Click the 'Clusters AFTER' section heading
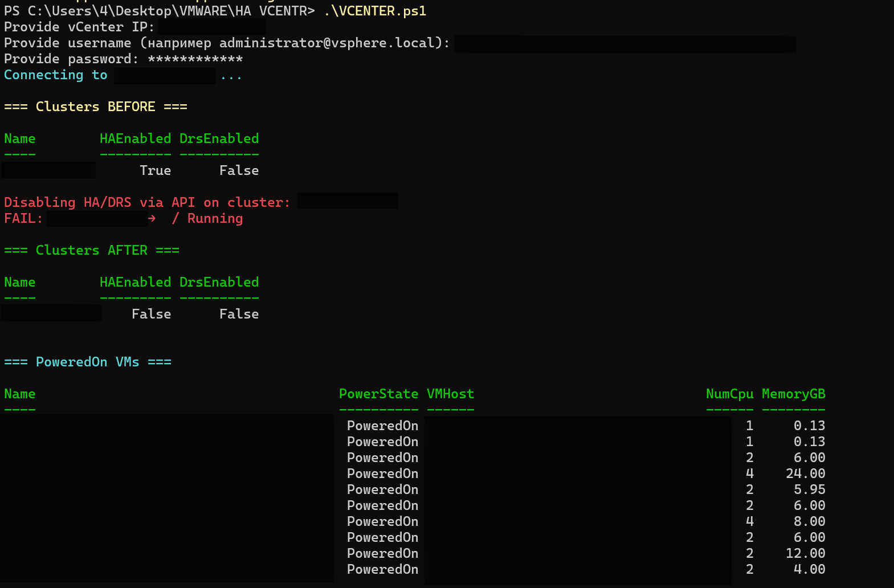This screenshot has width=894, height=588. point(91,251)
